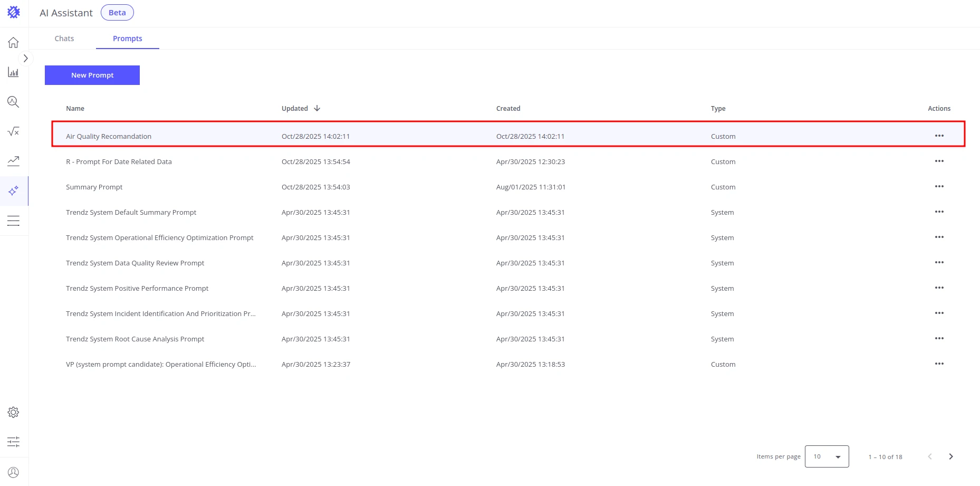This screenshot has width=980, height=486.
Task: Open the Home sidebar icon
Action: (x=13, y=42)
